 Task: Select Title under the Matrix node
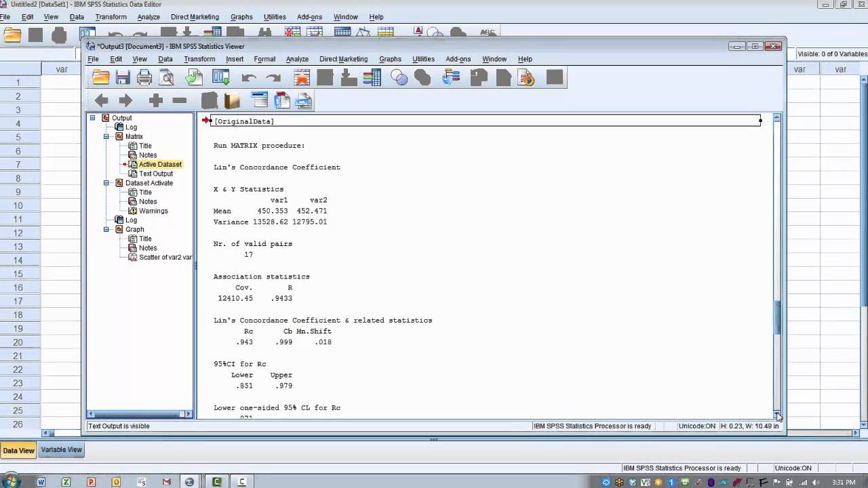(x=145, y=146)
